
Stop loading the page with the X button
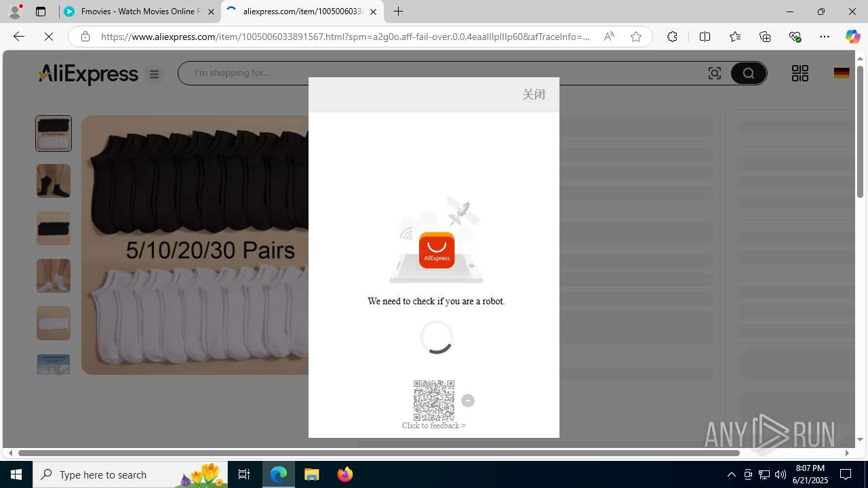point(48,37)
